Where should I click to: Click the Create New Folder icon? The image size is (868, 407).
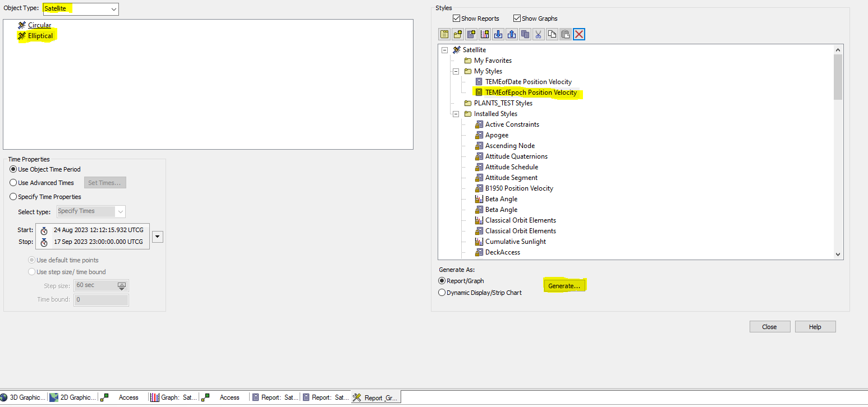pyautogui.click(x=458, y=34)
